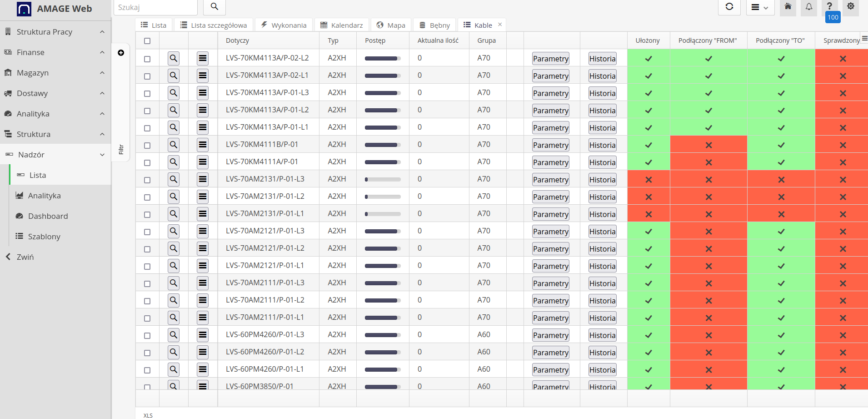The width and height of the screenshot is (868, 419).
Task: Open the magnifier icon for LVS-70KM4113A/P-02-L2
Action: pos(173,58)
